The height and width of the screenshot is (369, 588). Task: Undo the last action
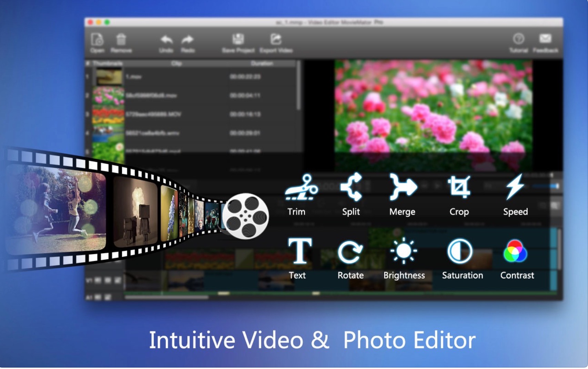(x=166, y=40)
